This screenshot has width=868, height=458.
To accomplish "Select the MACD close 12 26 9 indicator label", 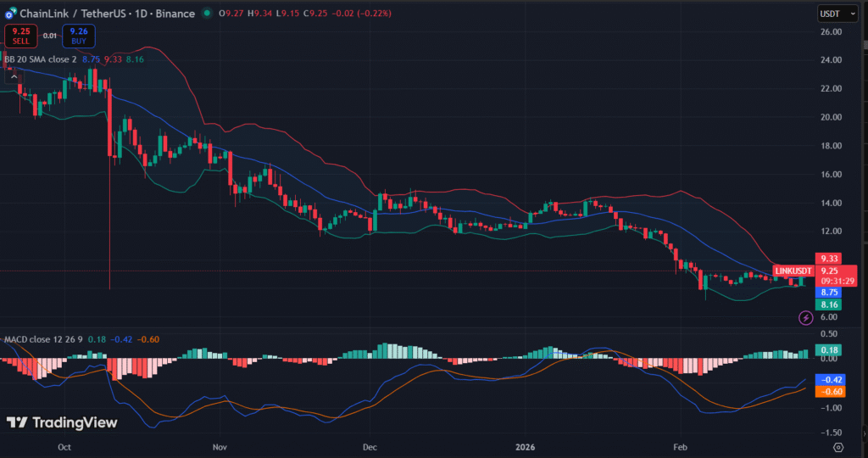I will click(x=42, y=339).
